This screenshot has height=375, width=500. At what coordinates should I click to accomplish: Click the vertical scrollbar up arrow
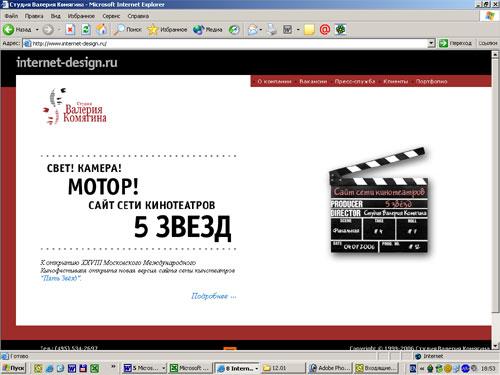(x=495, y=54)
